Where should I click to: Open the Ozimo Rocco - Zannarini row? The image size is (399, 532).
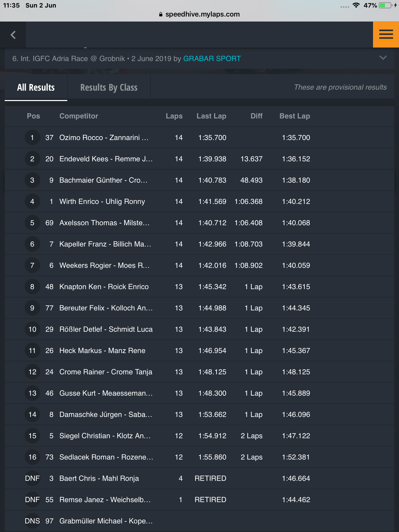tap(199, 137)
